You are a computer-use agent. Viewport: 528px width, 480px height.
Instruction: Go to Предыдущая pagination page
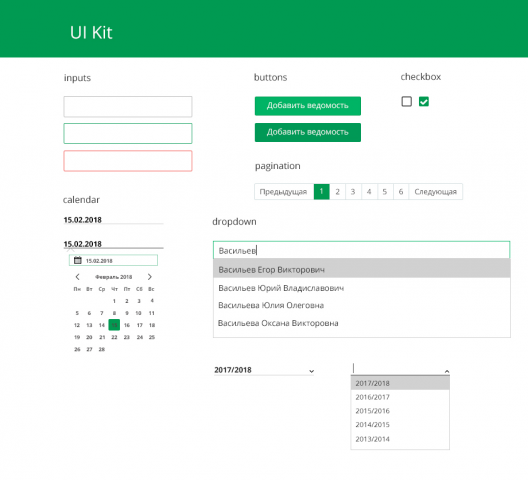[284, 192]
